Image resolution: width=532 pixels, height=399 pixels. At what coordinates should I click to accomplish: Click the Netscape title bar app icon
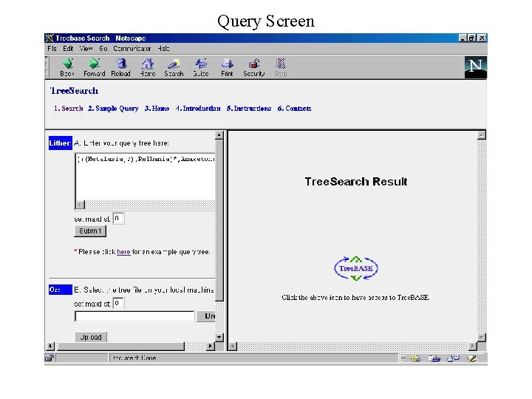pos(50,38)
